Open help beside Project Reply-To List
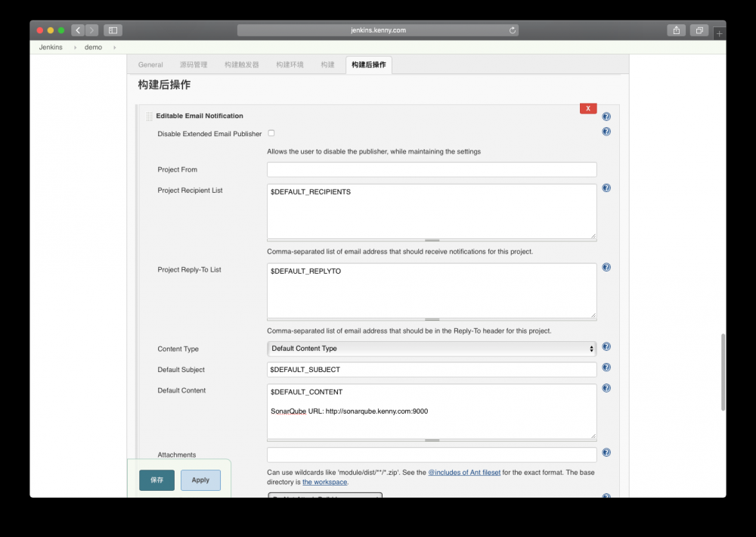 [x=606, y=267]
